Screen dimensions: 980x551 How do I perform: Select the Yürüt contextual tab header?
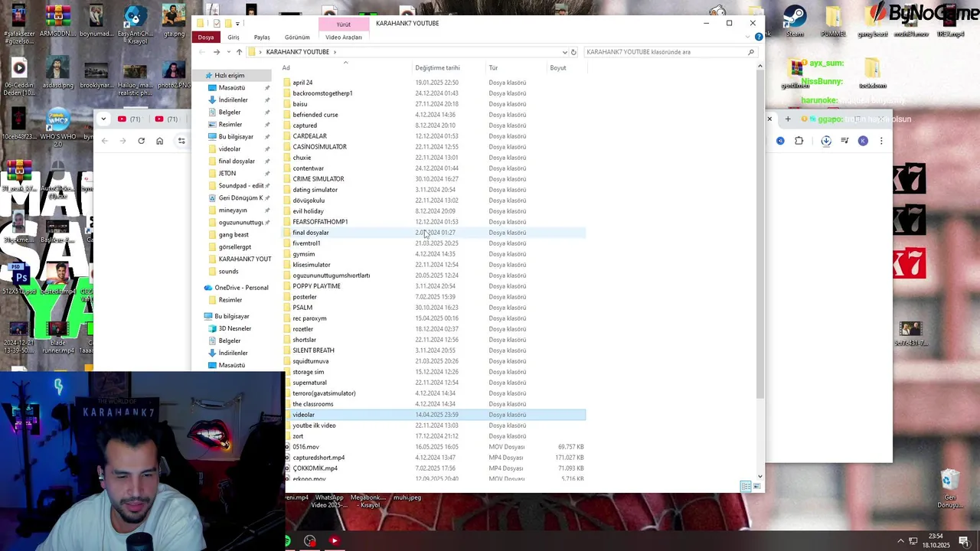[x=344, y=24]
